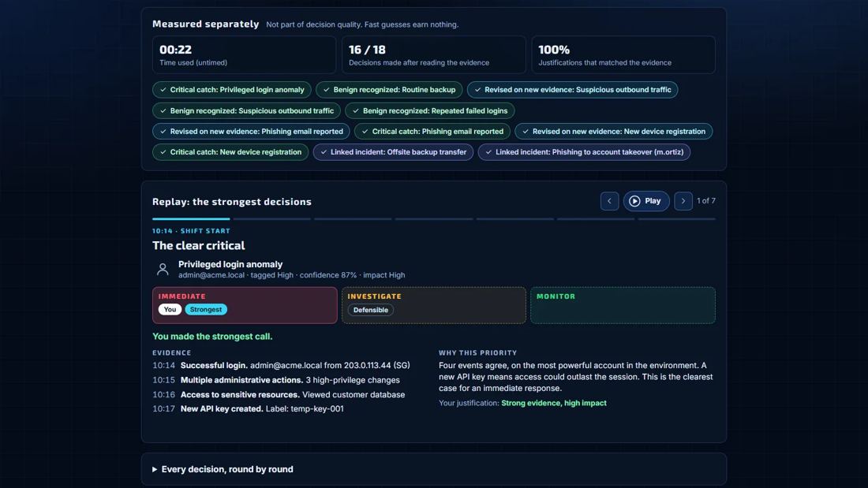
Task: Jump to the second replay progress segment
Action: point(271,219)
